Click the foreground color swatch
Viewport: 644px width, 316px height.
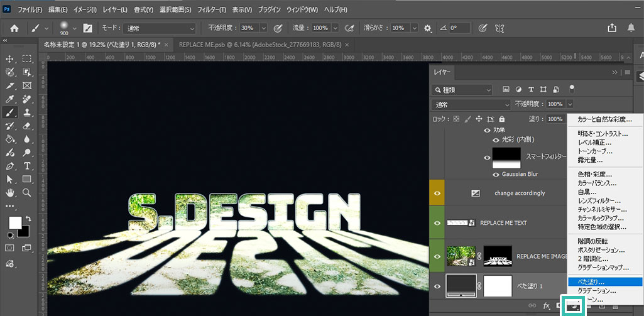(14, 222)
